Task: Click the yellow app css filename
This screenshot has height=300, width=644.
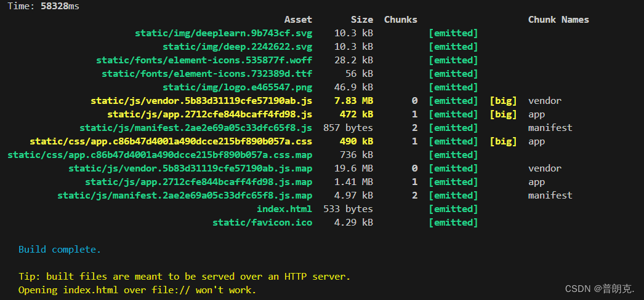Action: tap(171, 141)
